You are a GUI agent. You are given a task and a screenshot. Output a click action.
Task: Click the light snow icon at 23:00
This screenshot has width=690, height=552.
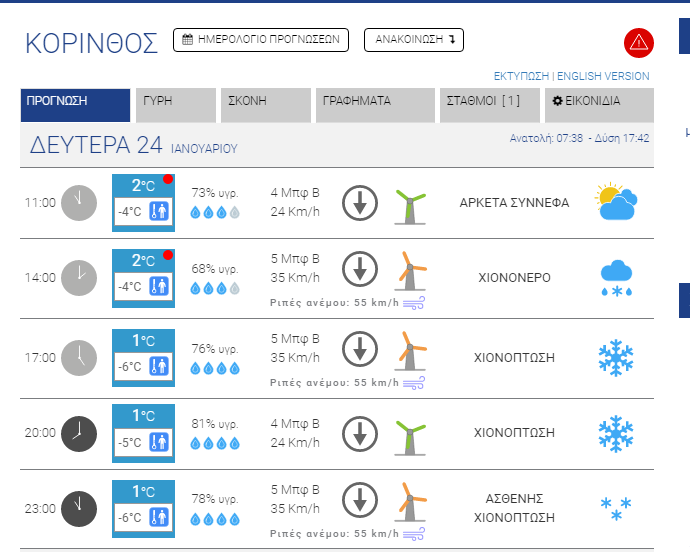click(615, 508)
